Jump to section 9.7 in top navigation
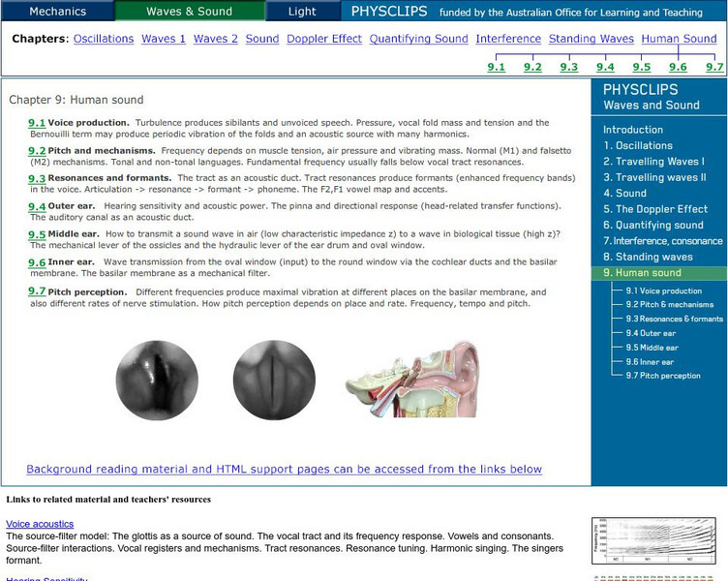Image resolution: width=728 pixels, height=581 pixels. 714,67
